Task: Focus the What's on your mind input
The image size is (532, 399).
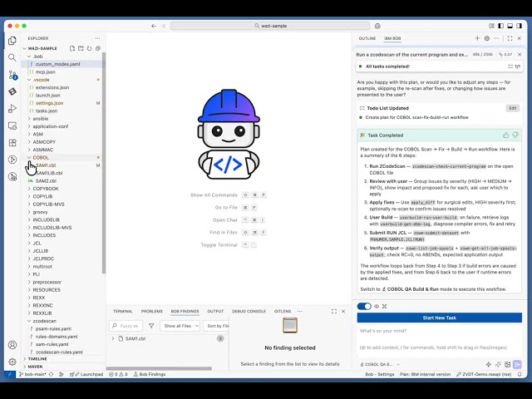Action: click(440, 338)
